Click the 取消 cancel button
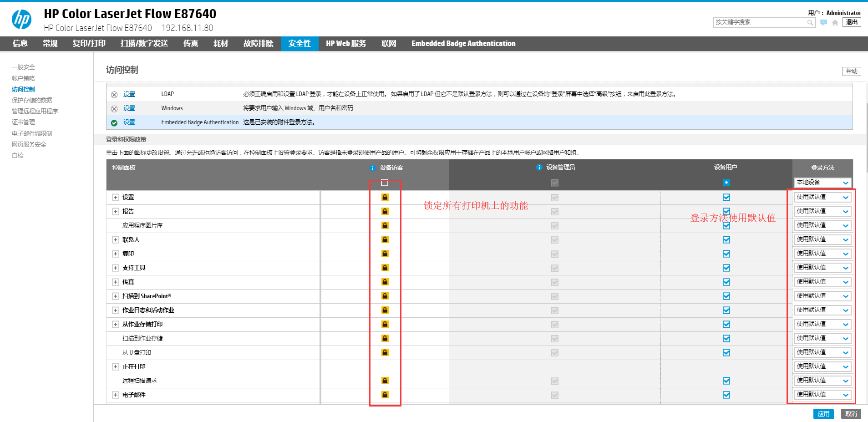 click(851, 414)
